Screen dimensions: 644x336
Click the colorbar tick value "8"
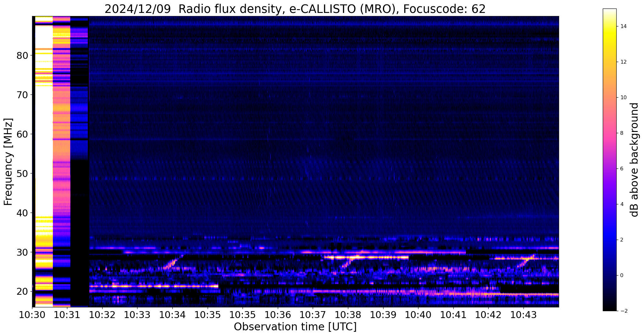tap(621, 133)
